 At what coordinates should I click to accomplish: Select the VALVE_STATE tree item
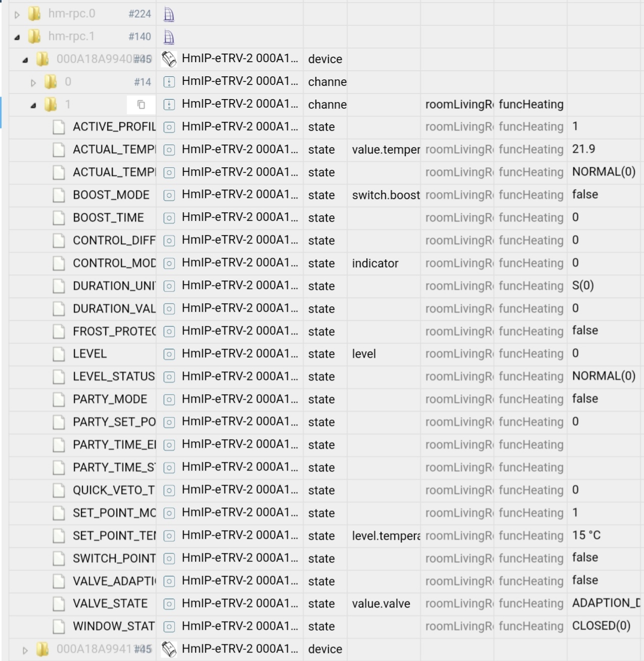(x=110, y=603)
